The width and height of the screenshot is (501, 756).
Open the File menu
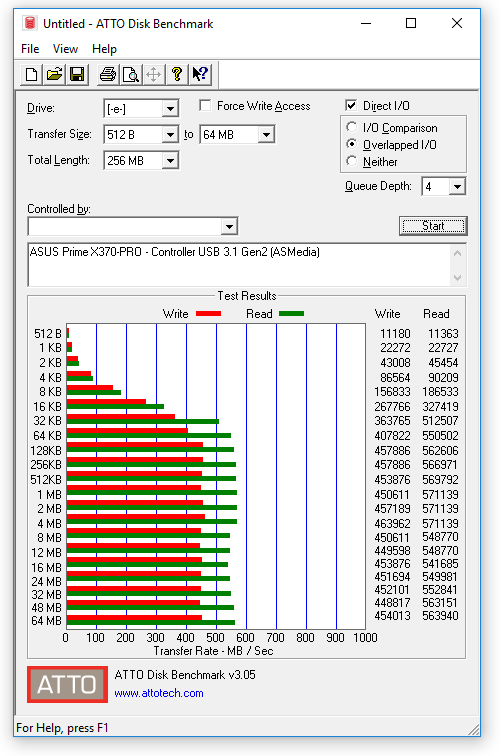tap(30, 49)
